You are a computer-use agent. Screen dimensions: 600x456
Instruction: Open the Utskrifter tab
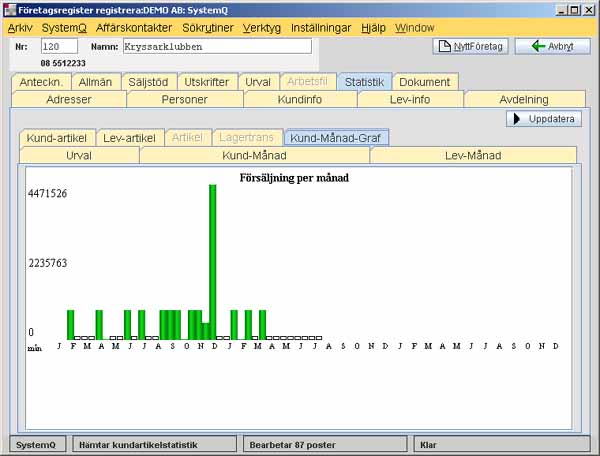point(207,82)
